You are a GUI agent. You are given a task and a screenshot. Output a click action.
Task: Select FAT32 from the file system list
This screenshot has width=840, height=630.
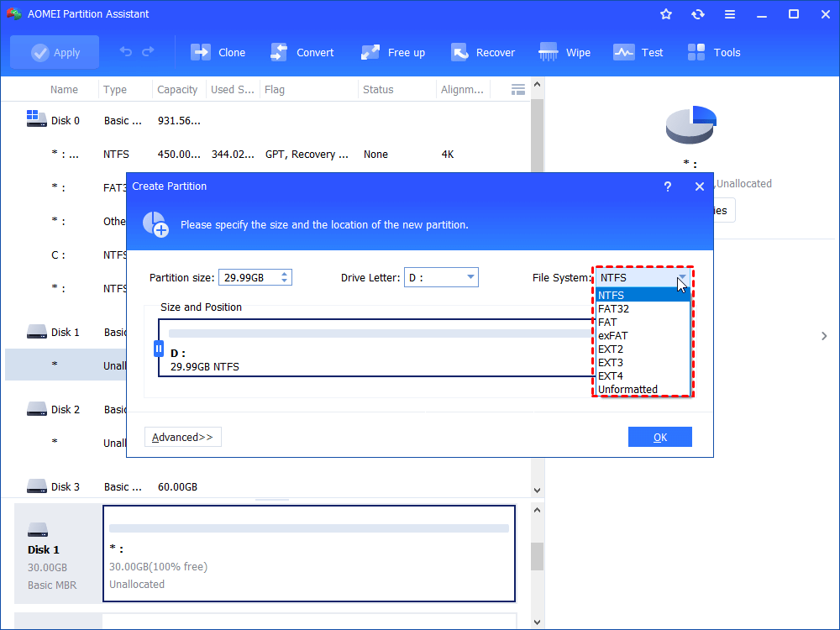pos(616,308)
